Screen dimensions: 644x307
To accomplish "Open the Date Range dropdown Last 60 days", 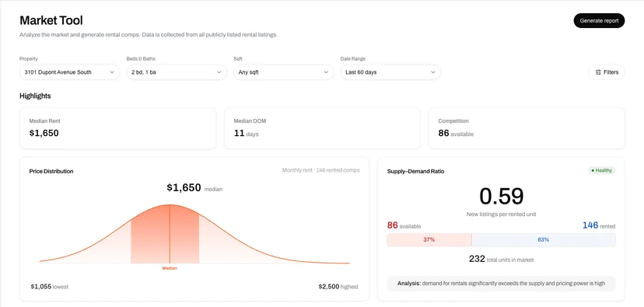I will tap(390, 72).
